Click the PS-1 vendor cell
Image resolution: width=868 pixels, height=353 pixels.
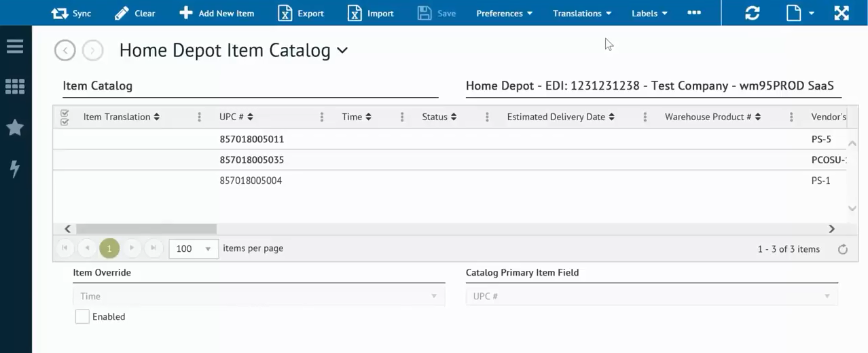820,181
